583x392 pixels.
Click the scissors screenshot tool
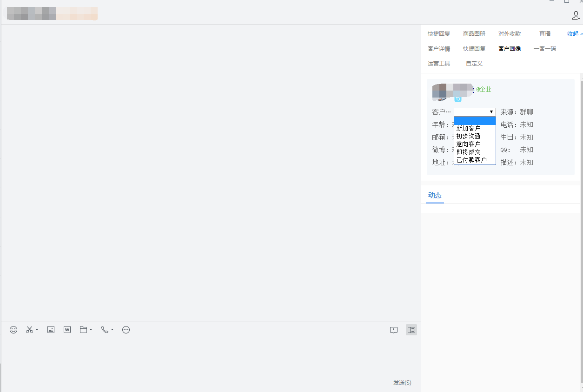[x=30, y=330]
